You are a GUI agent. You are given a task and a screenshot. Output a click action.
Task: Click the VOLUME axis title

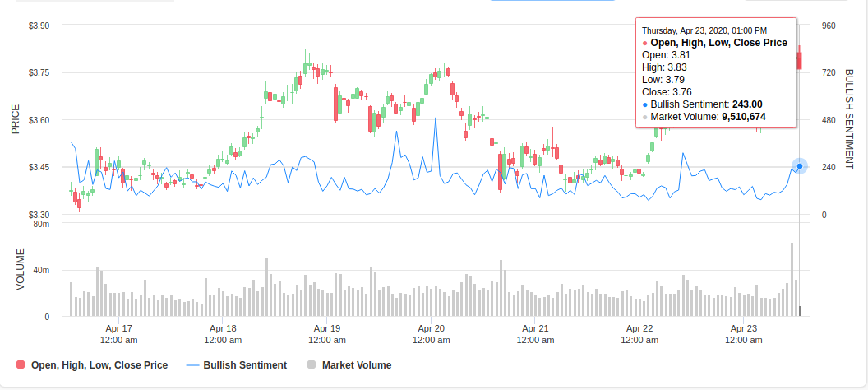(21, 270)
